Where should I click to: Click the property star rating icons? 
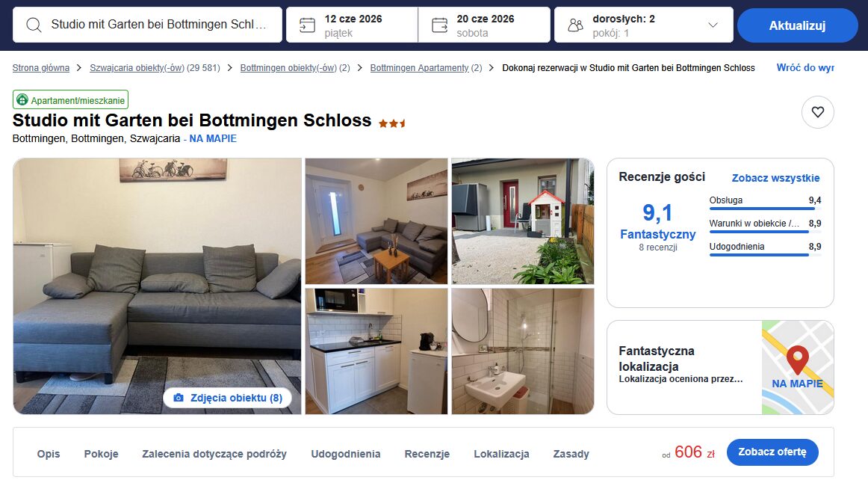click(x=392, y=123)
